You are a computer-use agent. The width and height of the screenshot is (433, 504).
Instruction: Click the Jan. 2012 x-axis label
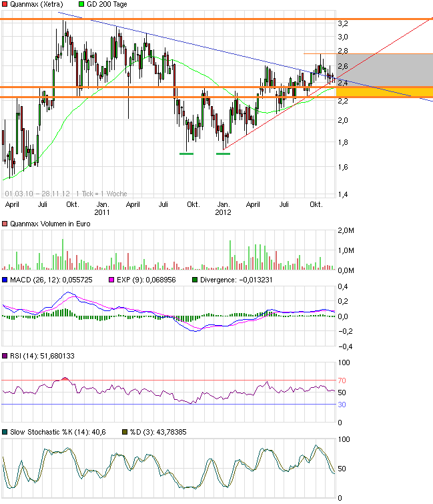pos(223,208)
